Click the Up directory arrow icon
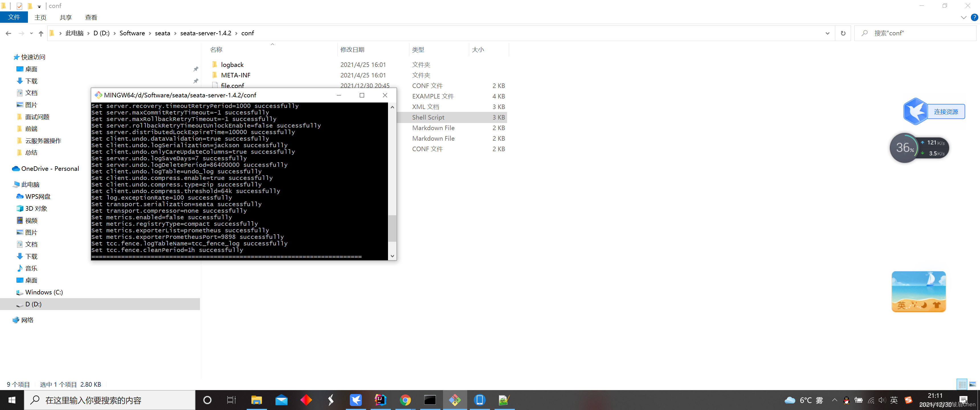Screen dimensions: 980x410 41,34
